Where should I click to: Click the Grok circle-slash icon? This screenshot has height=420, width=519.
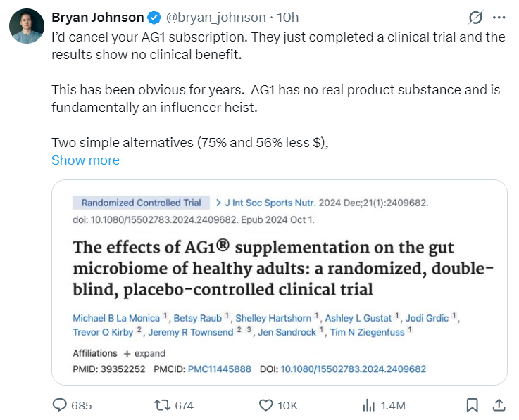coord(475,17)
